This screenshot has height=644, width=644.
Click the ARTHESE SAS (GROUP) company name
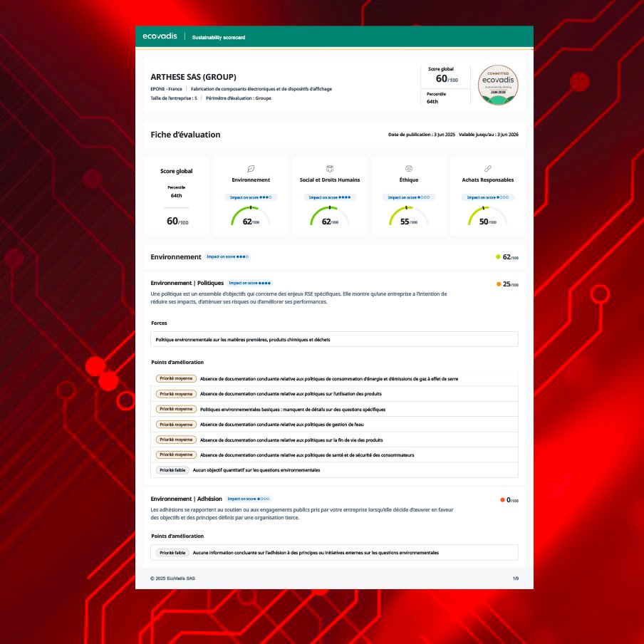tap(193, 77)
